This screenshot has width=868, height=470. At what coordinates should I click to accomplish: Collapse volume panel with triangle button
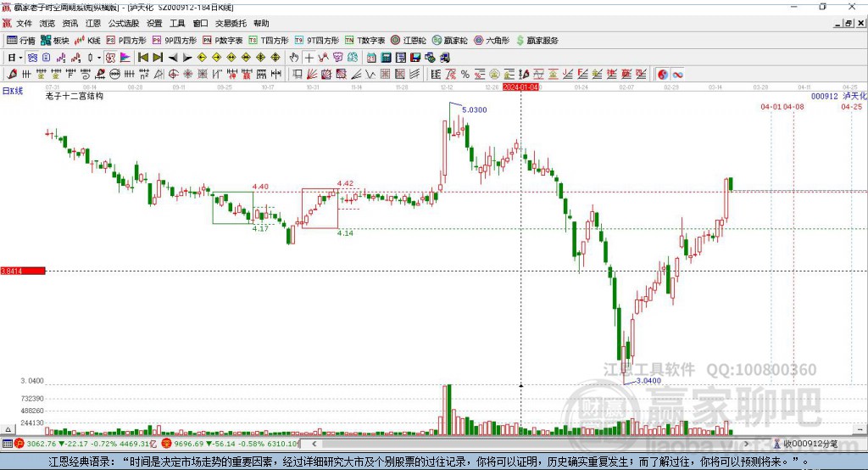[8, 429]
